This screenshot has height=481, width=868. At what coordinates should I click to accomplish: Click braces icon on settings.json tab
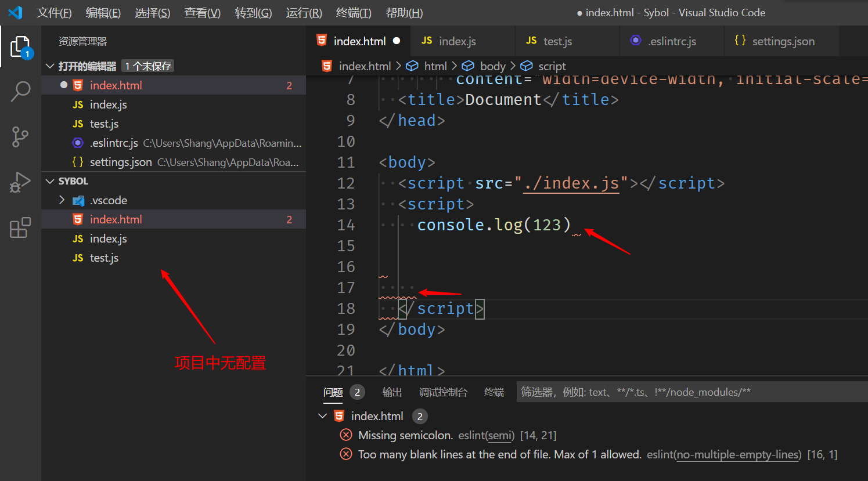(740, 40)
